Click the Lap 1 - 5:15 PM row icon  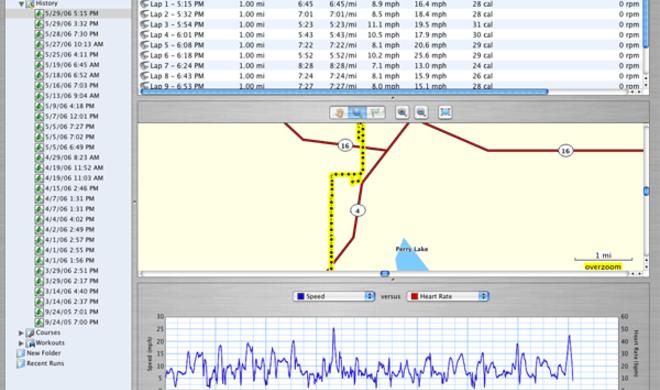point(144,4)
